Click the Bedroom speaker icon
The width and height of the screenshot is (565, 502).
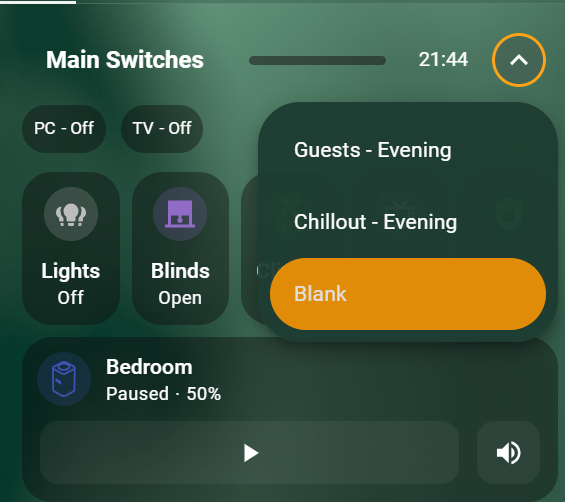(64, 379)
